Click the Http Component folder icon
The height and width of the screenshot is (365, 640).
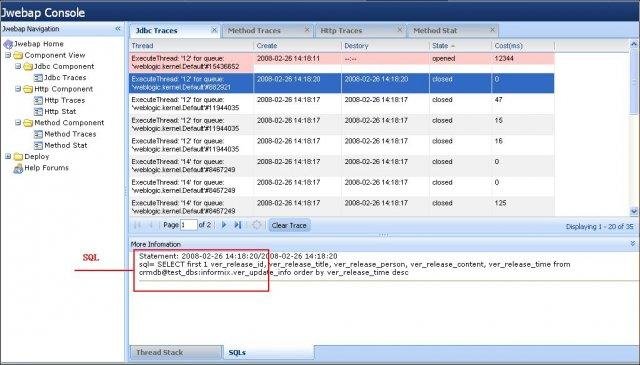[x=28, y=89]
